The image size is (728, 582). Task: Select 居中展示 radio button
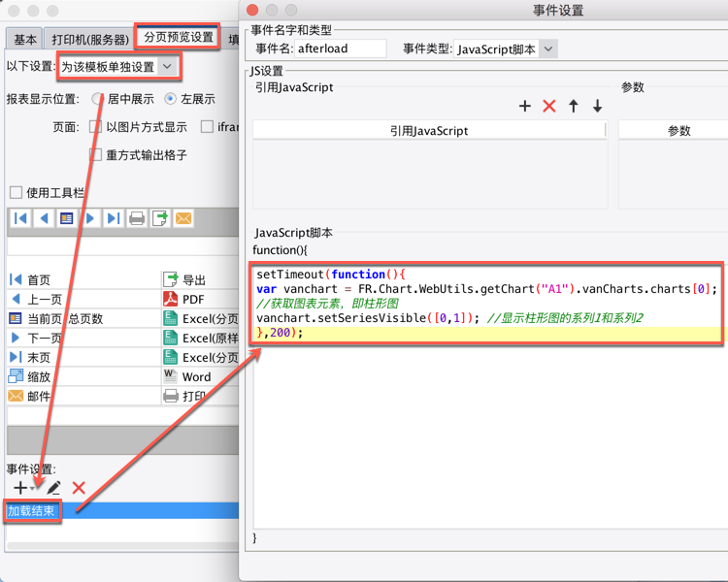click(97, 99)
